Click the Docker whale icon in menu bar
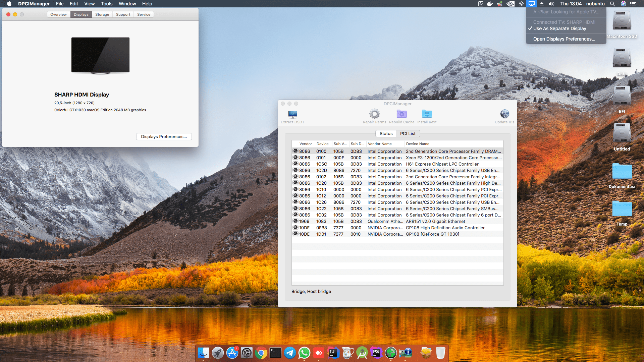 pyautogui.click(x=490, y=4)
